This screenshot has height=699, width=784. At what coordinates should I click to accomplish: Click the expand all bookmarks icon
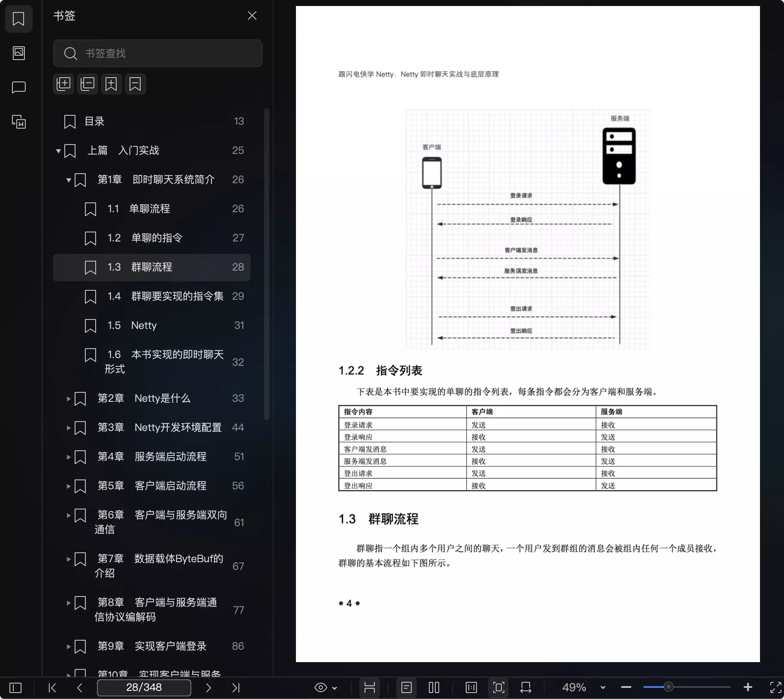click(63, 84)
